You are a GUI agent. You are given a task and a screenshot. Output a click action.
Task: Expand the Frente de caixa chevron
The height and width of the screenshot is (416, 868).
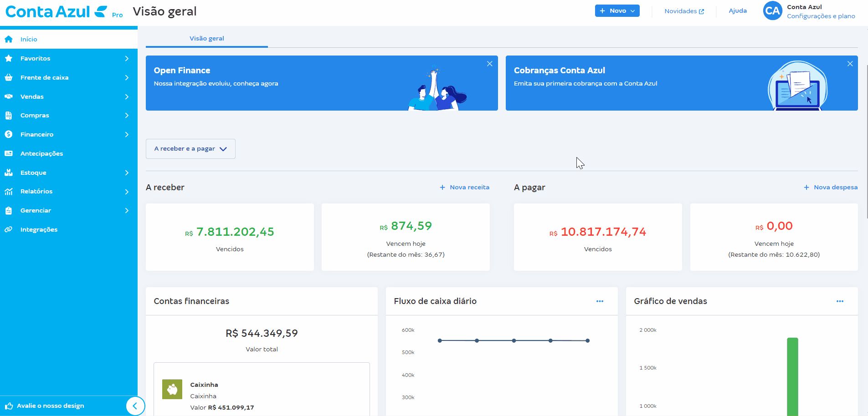pos(127,77)
